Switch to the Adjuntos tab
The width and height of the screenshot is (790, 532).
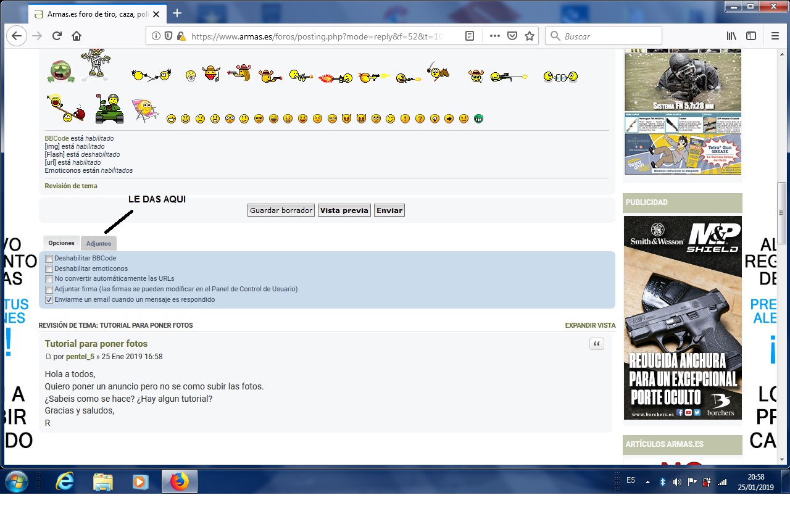tap(99, 244)
